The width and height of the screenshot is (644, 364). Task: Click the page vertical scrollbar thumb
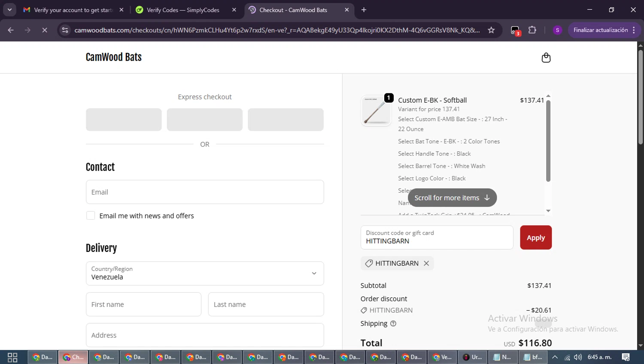pos(641,97)
